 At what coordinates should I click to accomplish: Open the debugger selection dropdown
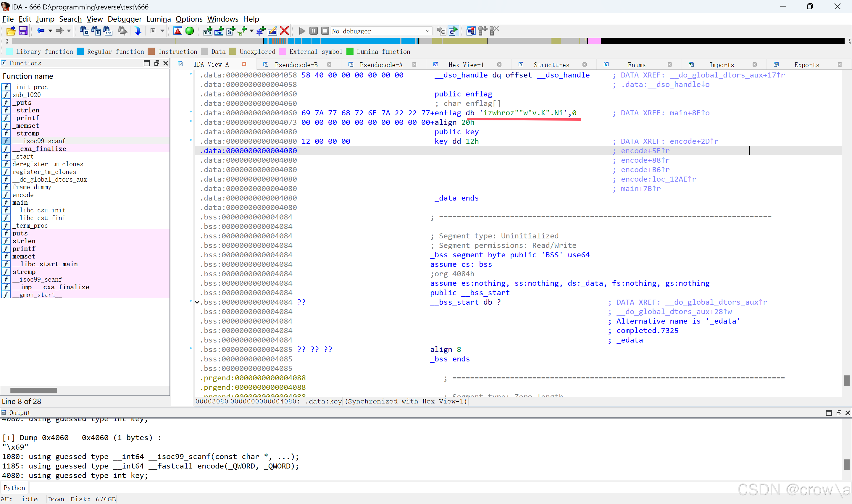(427, 31)
